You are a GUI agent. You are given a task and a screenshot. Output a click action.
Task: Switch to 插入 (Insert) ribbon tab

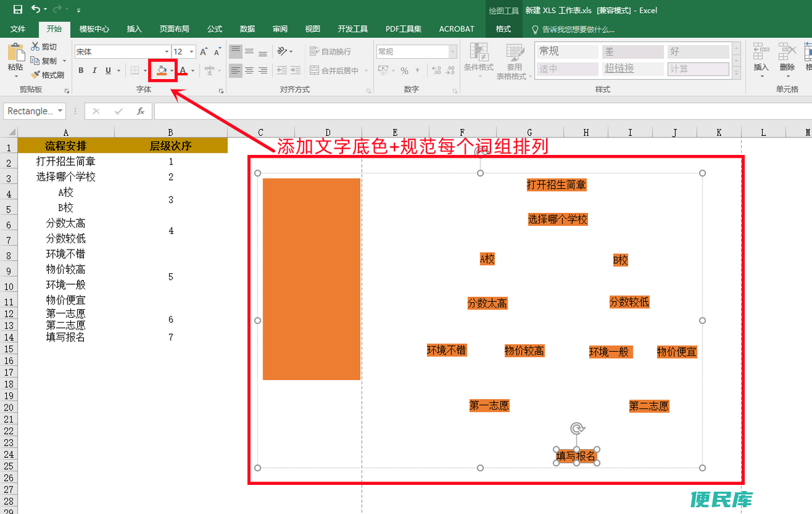pos(135,29)
